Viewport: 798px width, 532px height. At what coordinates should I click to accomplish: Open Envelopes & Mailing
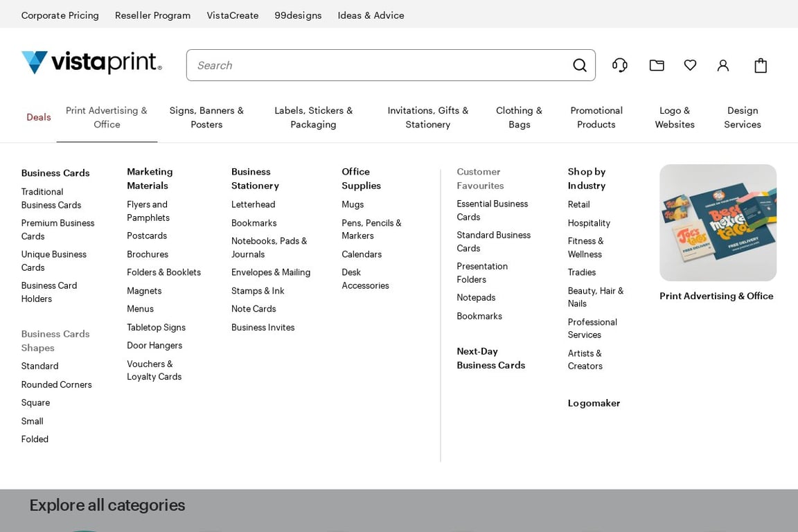click(x=271, y=272)
